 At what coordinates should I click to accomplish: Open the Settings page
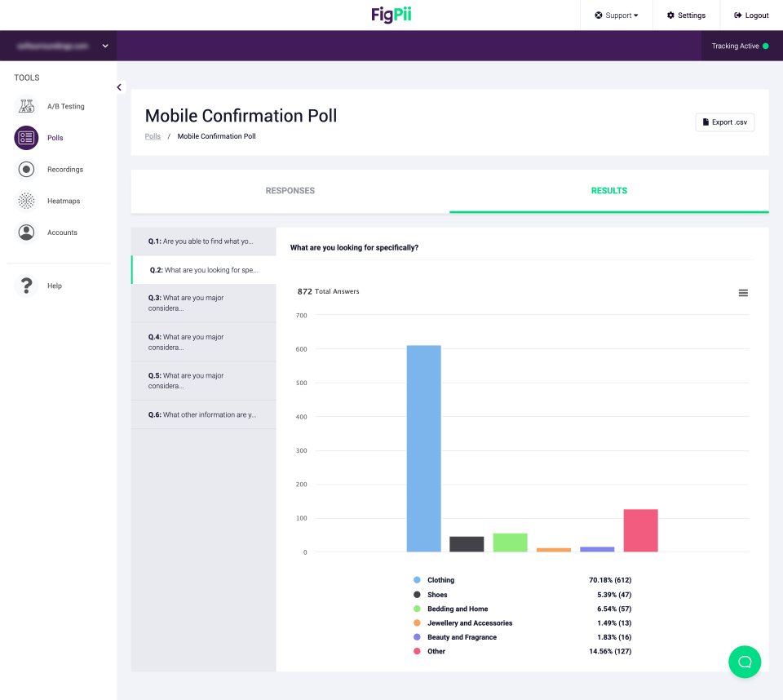tap(686, 15)
